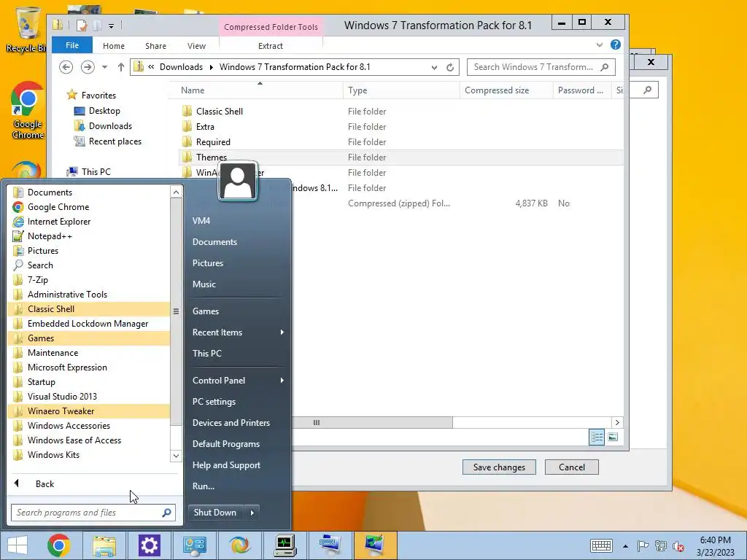747x560 pixels.
Task: Click the user account picture in the Start menu
Action: 238,182
